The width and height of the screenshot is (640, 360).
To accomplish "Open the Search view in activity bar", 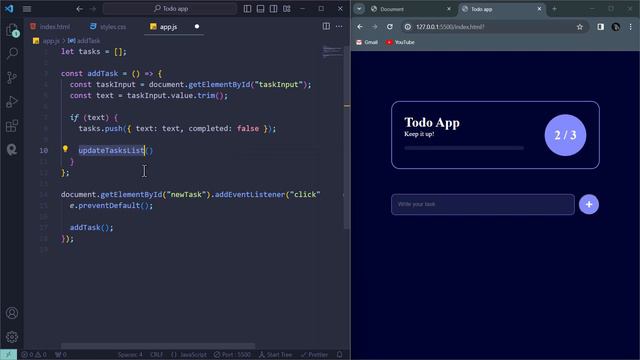I will coord(12,53).
